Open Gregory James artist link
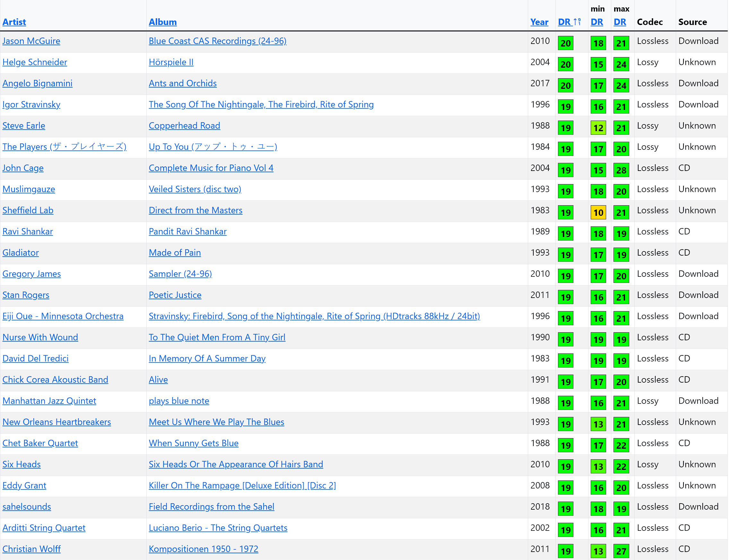 pos(32,274)
